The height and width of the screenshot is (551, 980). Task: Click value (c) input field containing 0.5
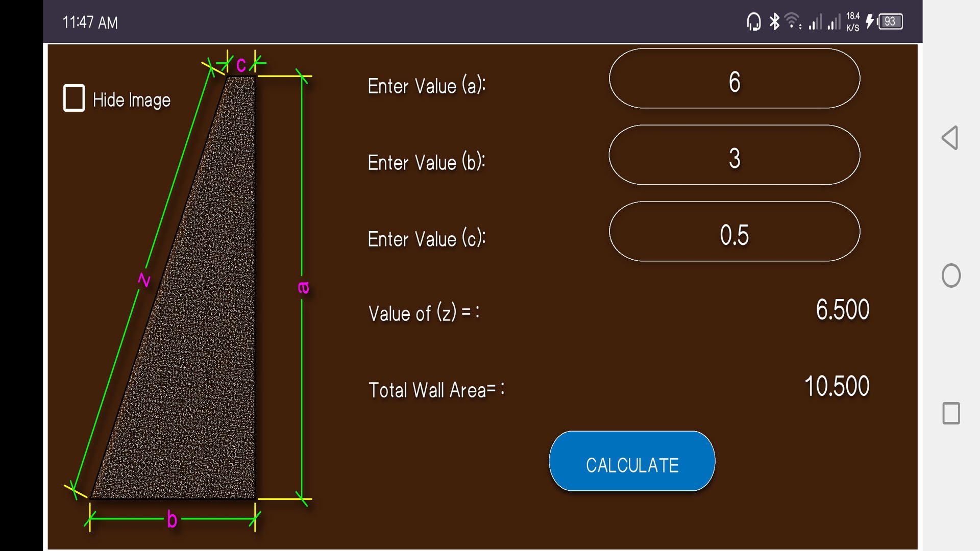point(734,232)
